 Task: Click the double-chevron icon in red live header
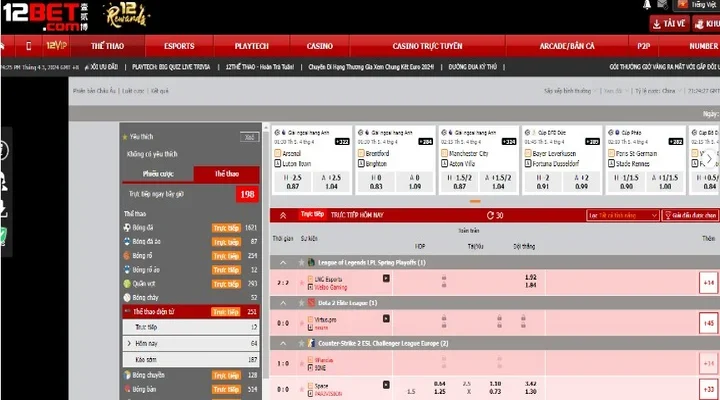pyautogui.click(x=282, y=215)
